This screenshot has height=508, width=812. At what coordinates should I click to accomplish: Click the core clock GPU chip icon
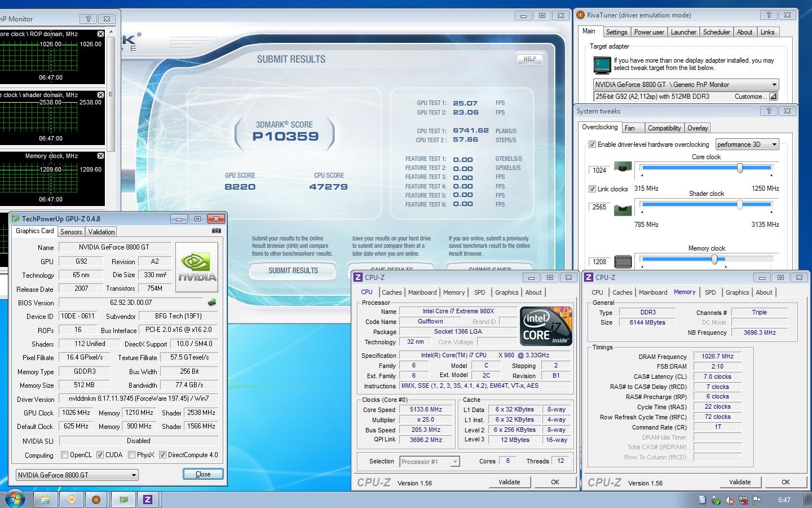coord(623,168)
